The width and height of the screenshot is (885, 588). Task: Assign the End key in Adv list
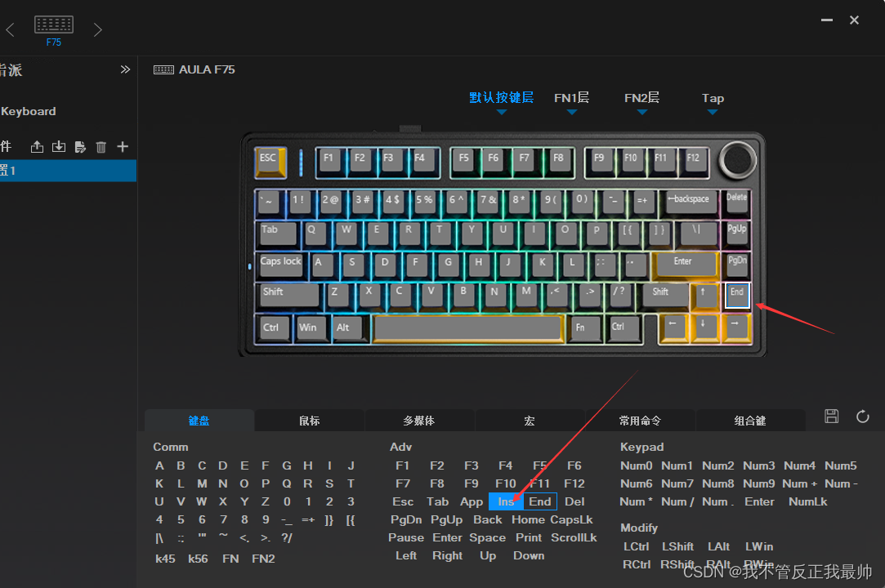(x=540, y=501)
